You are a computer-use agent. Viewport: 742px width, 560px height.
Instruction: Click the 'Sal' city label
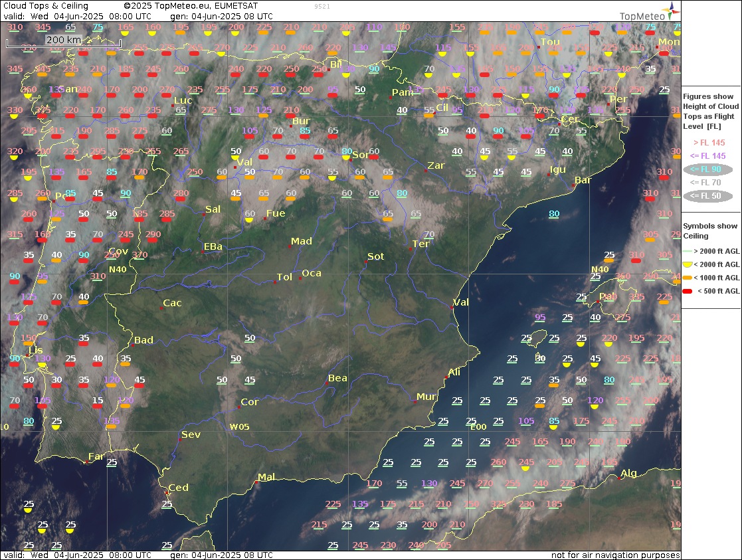tap(213, 209)
